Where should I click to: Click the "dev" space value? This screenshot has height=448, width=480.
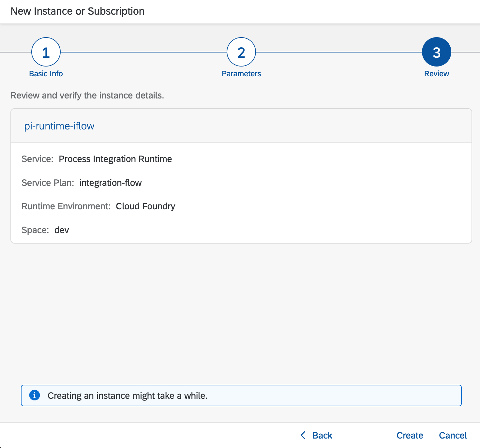tap(62, 230)
